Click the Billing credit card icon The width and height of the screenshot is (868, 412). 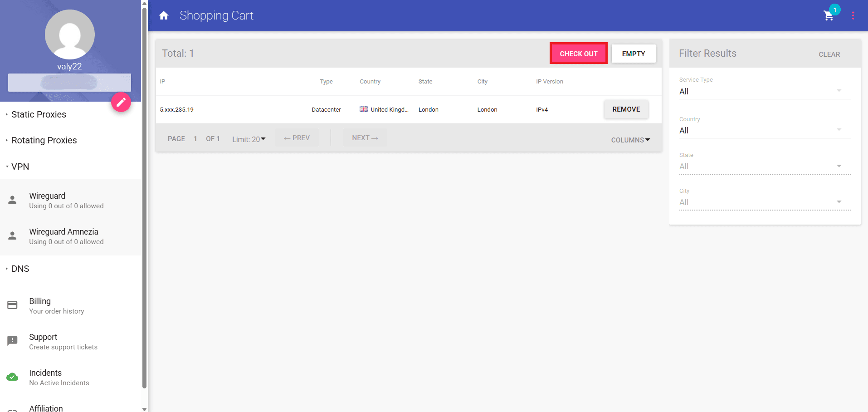(x=12, y=305)
